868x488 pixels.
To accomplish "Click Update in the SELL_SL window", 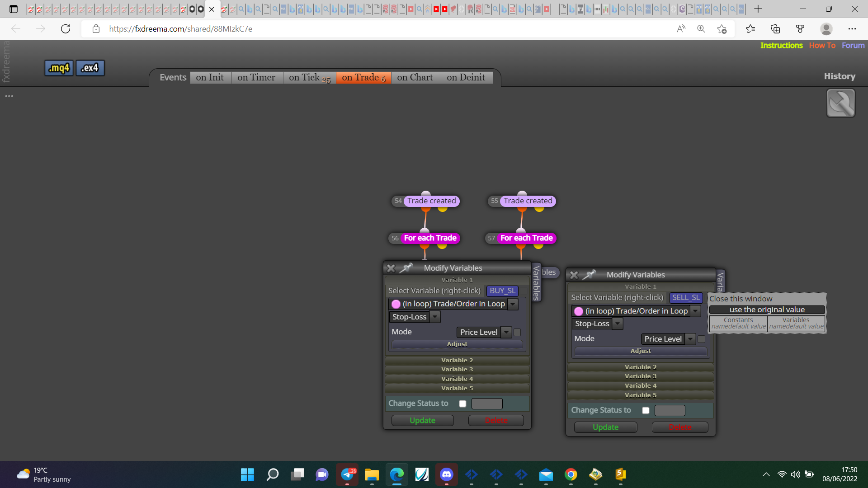I will click(605, 427).
